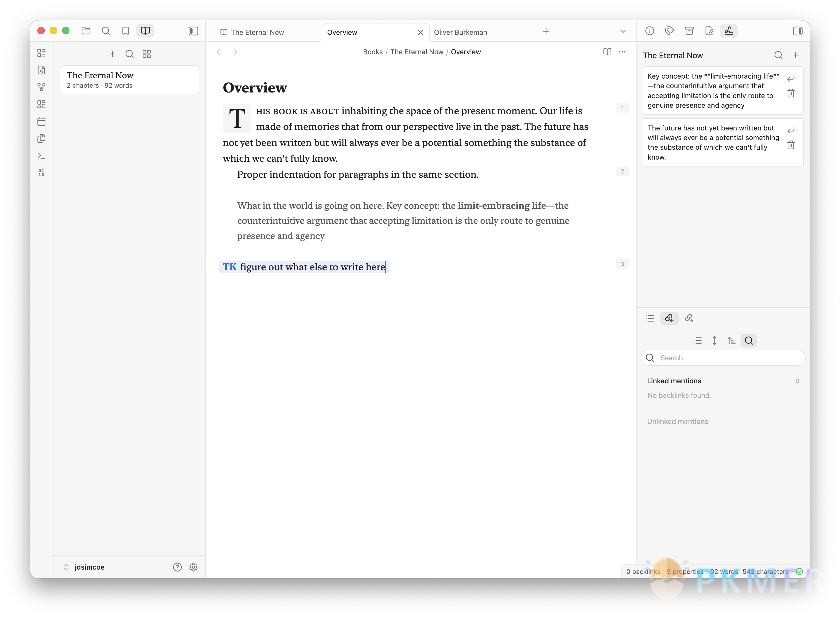This screenshot has width=840, height=618.
Task: Focus the backlinks Search field
Action: click(723, 358)
